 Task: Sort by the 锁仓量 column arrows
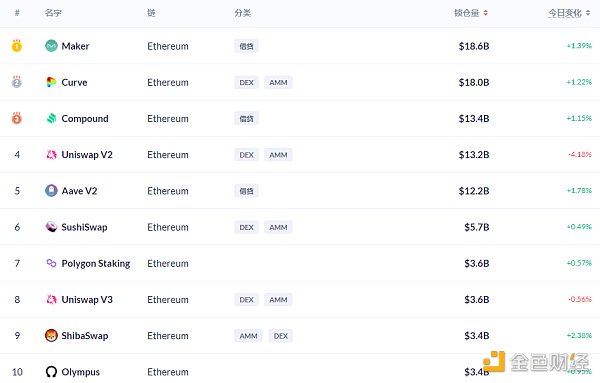pyautogui.click(x=486, y=13)
